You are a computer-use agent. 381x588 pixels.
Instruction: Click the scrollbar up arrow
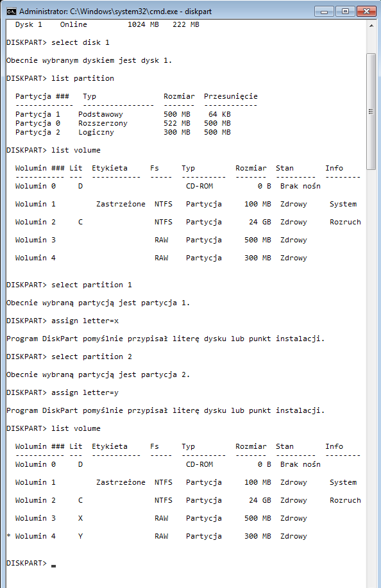point(371,26)
